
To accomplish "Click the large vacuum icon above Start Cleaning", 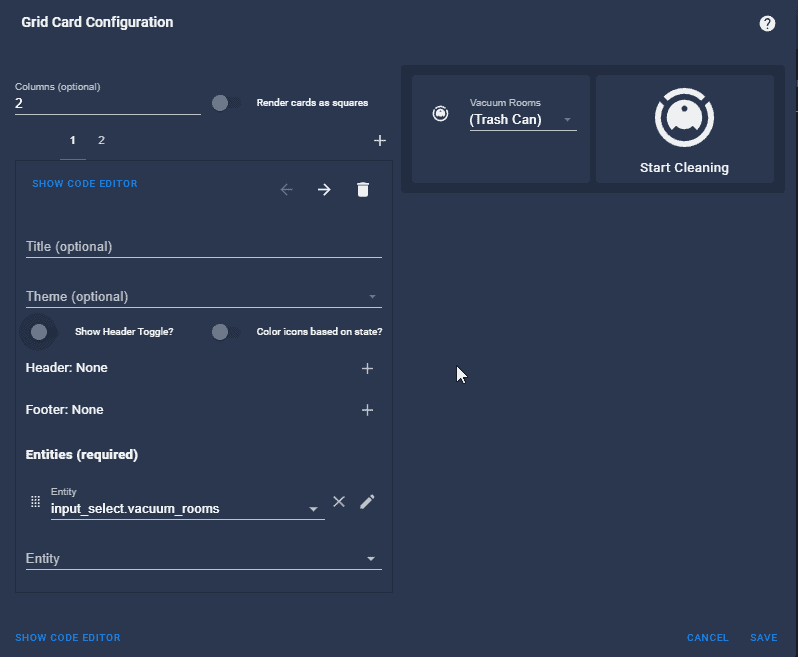I will (685, 118).
